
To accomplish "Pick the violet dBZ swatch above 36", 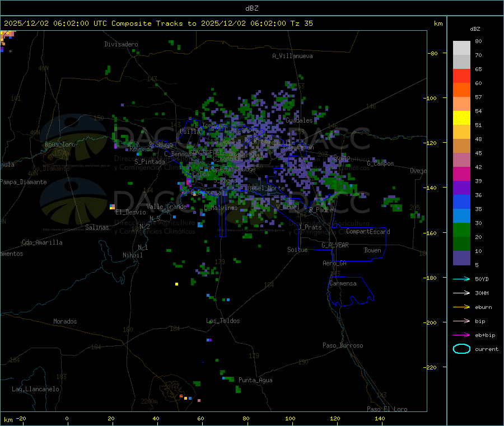I will 461,188.
